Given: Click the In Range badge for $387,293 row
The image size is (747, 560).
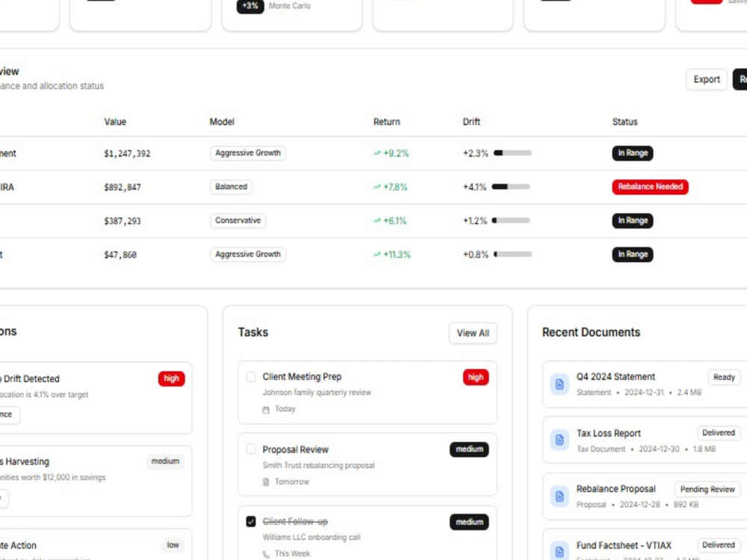Looking at the screenshot, I should [x=633, y=220].
